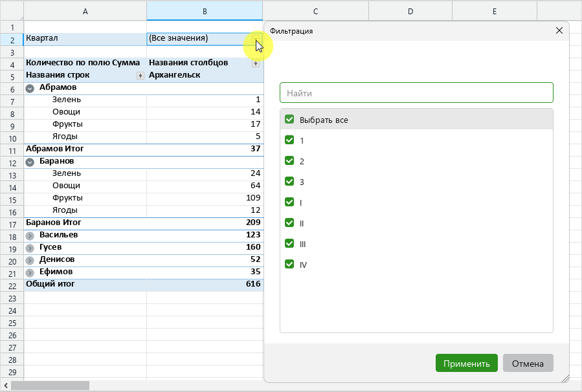Uncheck the value 2 checkbox
The width and height of the screenshot is (582, 392).
point(289,160)
